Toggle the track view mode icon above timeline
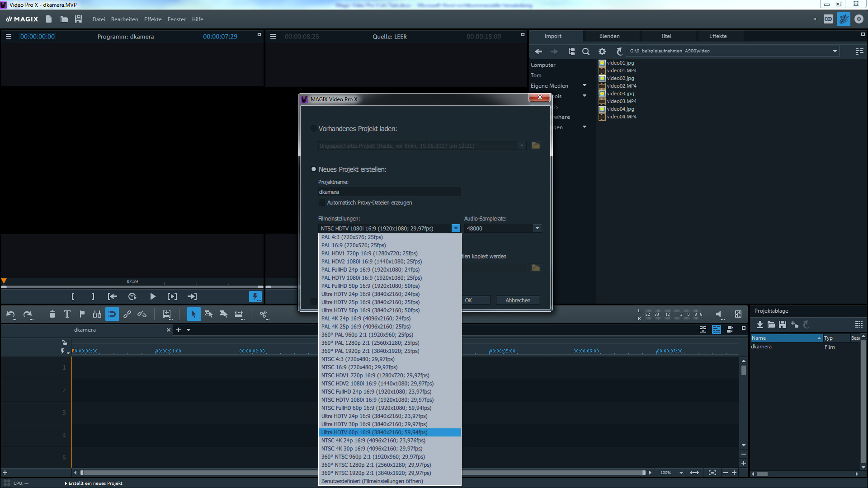The height and width of the screenshot is (488, 868). click(717, 329)
